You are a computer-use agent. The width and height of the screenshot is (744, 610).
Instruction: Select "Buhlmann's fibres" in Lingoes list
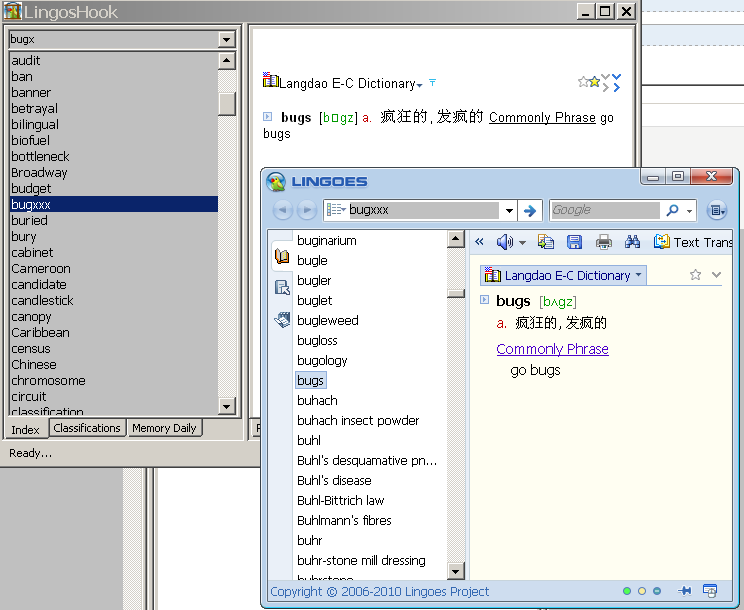(344, 520)
